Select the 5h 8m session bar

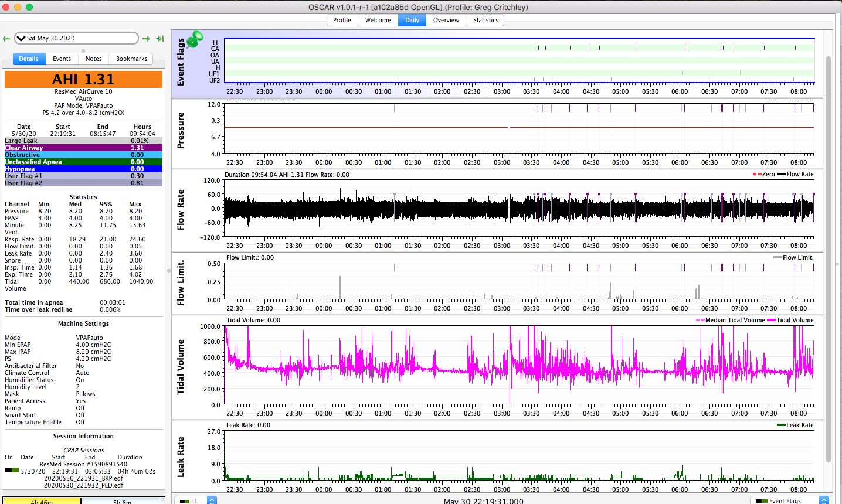click(123, 501)
